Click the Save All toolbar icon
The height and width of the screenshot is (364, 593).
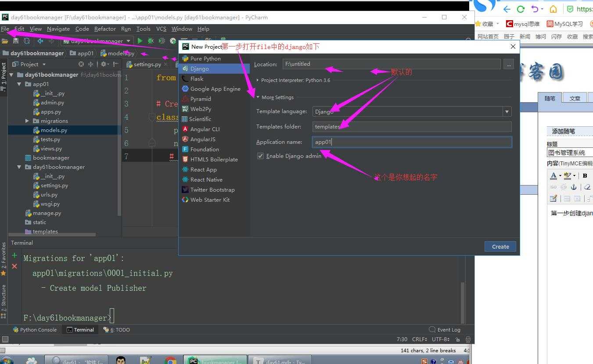[x=16, y=41]
